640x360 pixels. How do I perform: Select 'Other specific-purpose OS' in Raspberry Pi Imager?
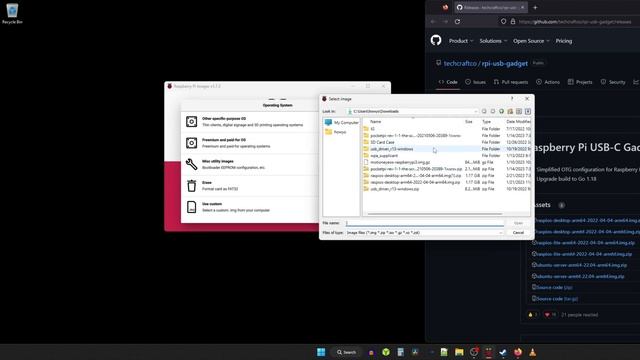click(x=250, y=122)
